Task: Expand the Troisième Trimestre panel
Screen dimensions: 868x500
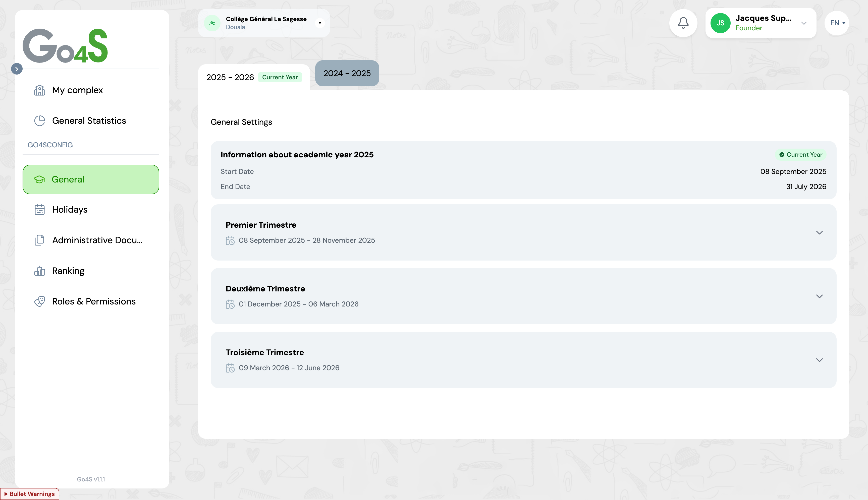Action: click(x=819, y=360)
